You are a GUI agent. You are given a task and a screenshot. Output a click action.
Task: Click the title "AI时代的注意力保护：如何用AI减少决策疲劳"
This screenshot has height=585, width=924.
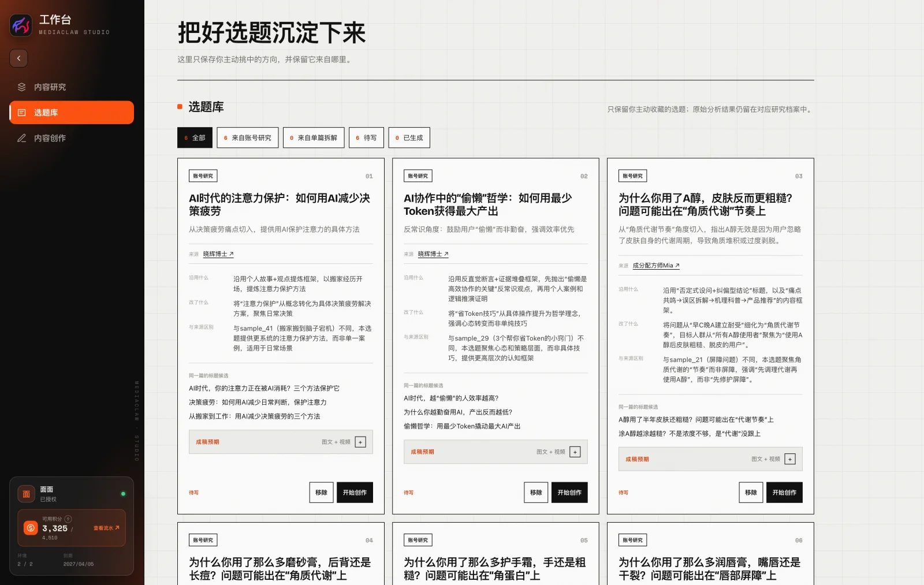click(280, 204)
